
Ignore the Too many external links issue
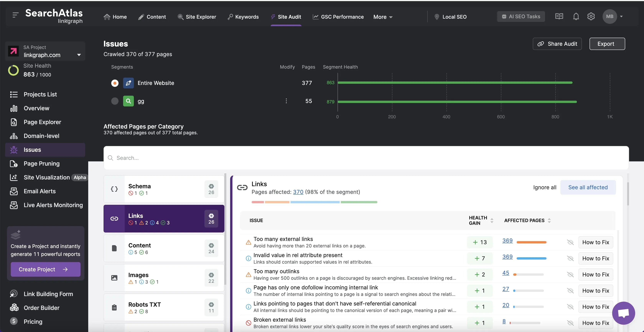click(x=571, y=242)
